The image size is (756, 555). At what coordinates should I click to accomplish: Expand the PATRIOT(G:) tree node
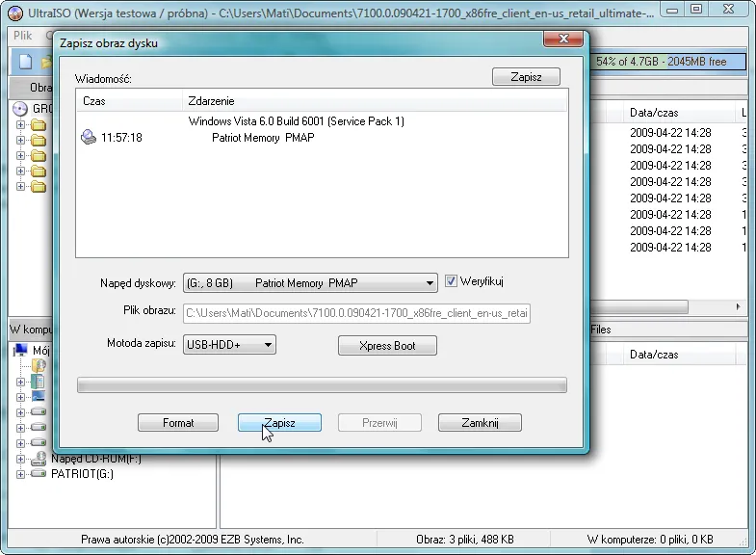tap(20, 474)
